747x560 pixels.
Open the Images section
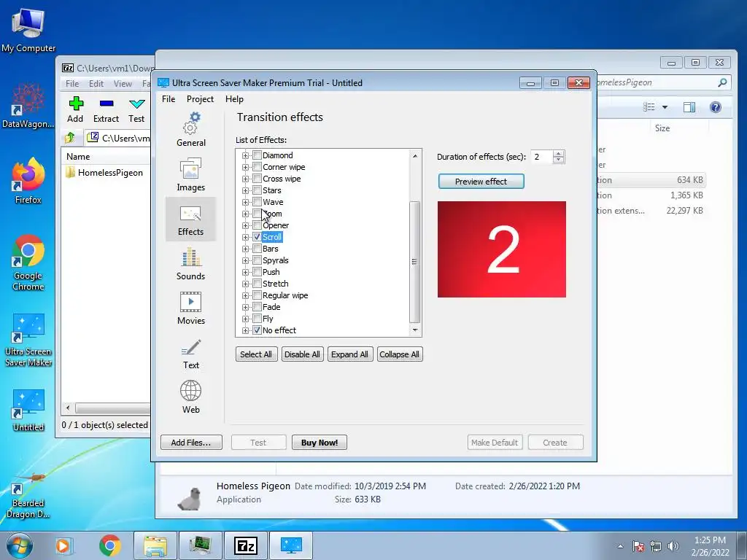tap(190, 174)
